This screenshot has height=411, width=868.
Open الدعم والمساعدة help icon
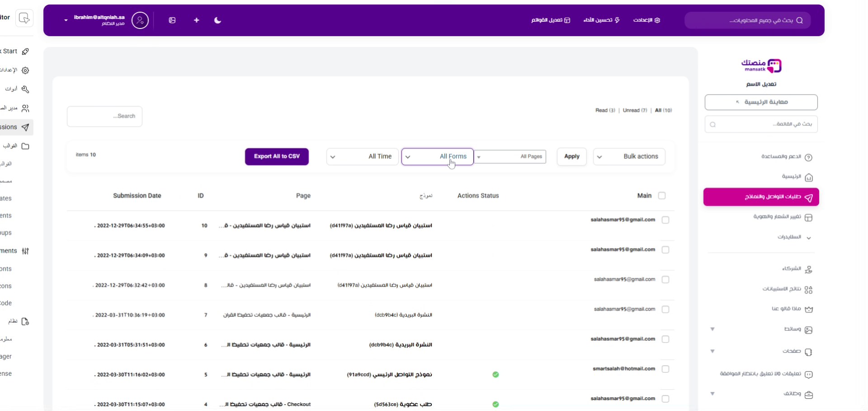(x=808, y=157)
